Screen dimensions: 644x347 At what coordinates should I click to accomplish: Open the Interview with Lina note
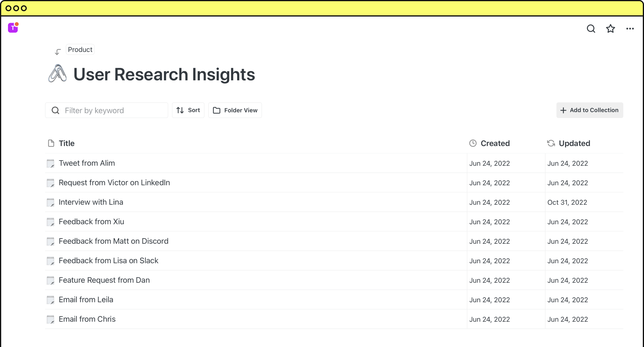click(91, 202)
